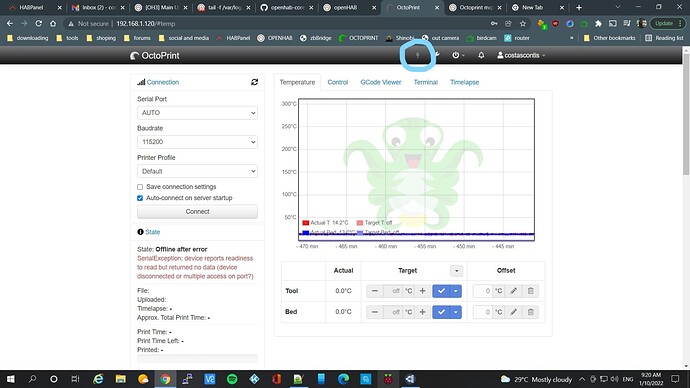Open the Timelapse tab

[464, 82]
